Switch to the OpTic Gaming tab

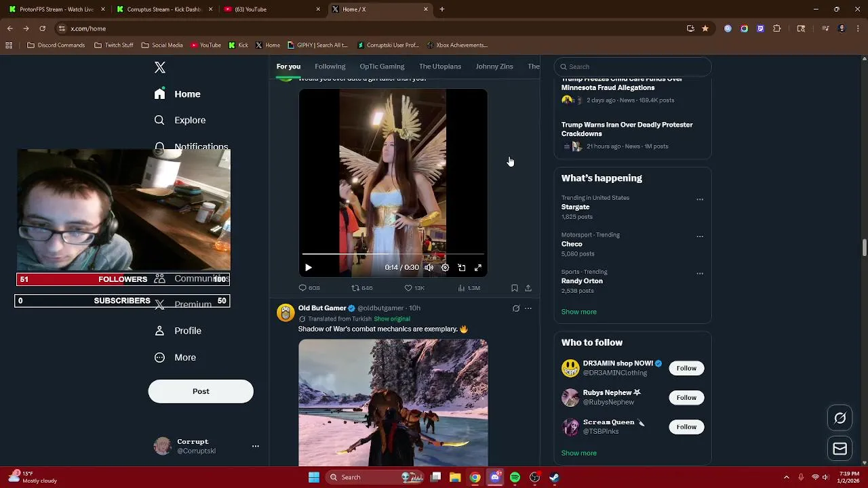[382, 66]
